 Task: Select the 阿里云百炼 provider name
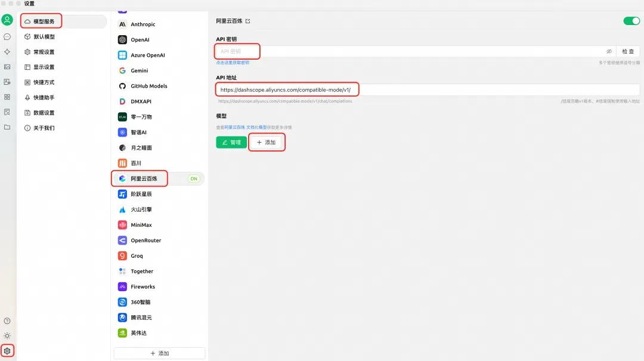pyautogui.click(x=144, y=178)
